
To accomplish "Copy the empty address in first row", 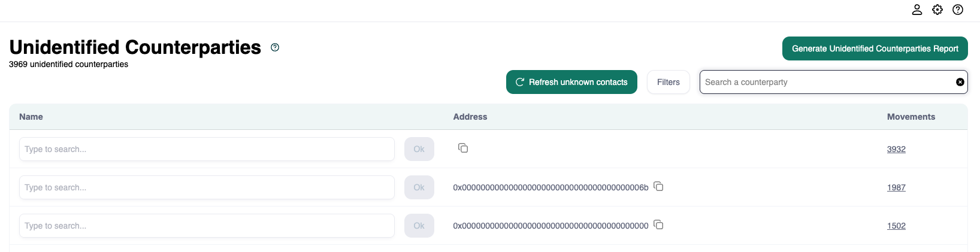I will click(x=463, y=148).
